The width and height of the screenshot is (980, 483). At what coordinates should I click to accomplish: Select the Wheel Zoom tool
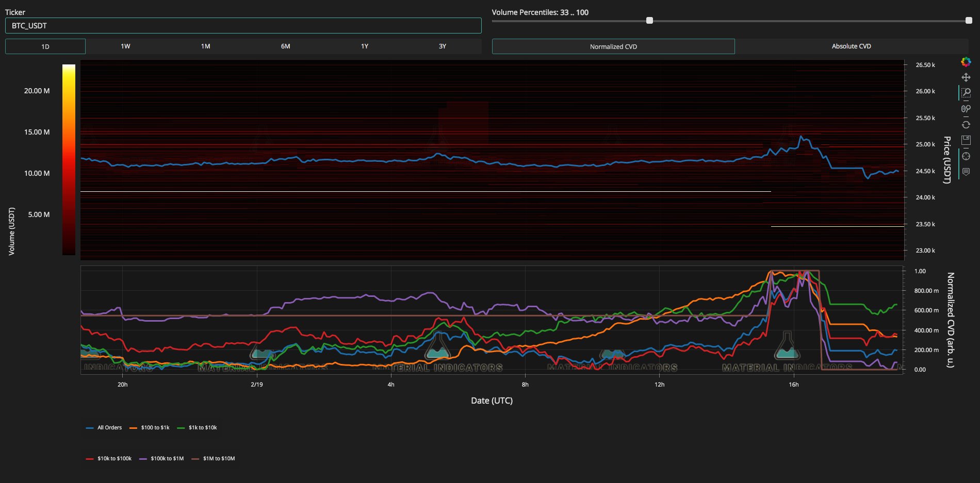[x=966, y=109]
